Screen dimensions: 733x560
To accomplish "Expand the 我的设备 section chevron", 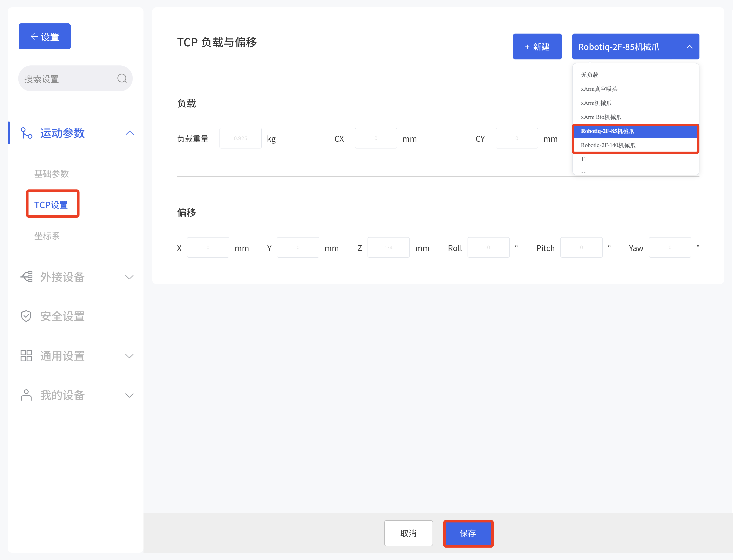I will pos(129,395).
